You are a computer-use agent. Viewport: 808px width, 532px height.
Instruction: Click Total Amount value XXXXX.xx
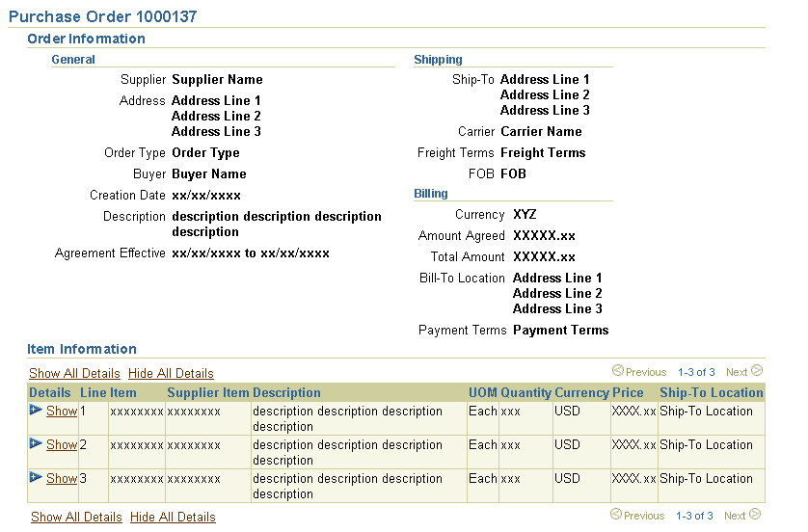(544, 257)
